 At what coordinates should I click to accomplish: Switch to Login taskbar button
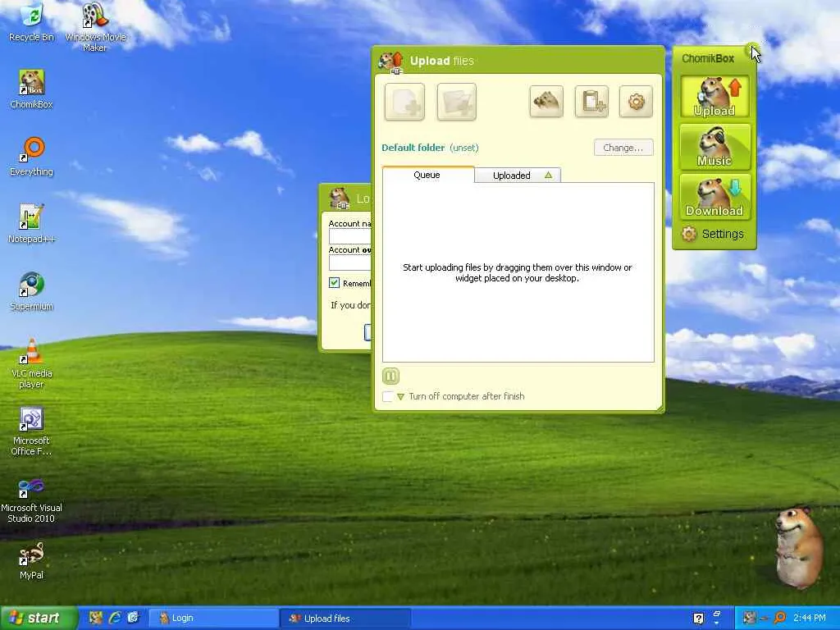(212, 619)
